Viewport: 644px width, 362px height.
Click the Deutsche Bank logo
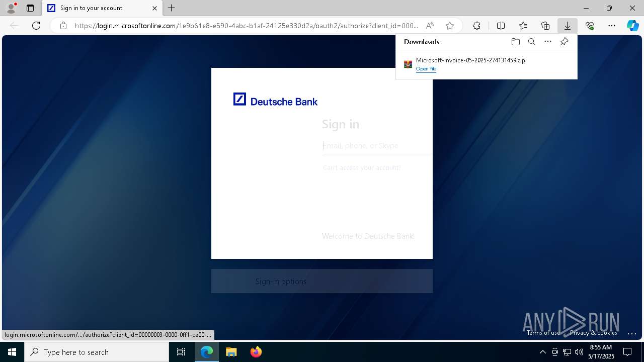pos(275,100)
